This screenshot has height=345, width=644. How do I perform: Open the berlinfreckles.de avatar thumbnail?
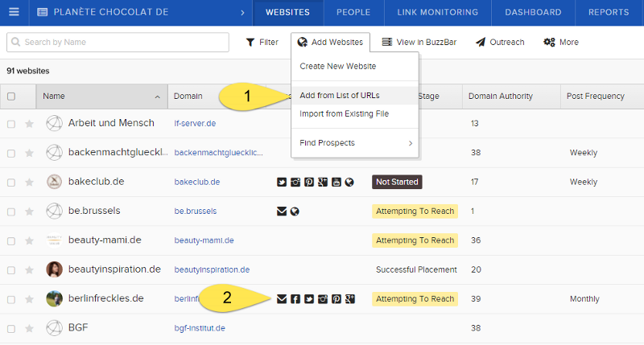(54, 298)
